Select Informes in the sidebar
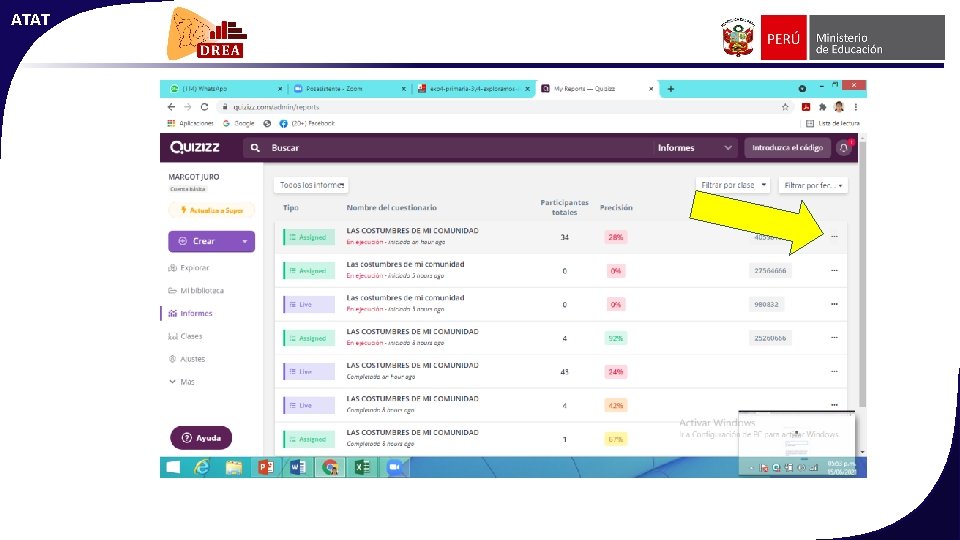Image resolution: width=960 pixels, height=540 pixels. (190, 313)
